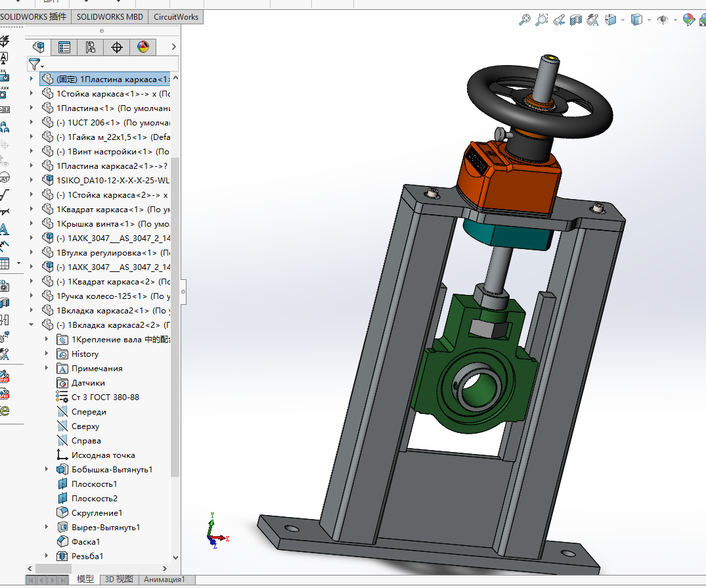Select 1Втулка регулировка<1> component

coord(106,253)
